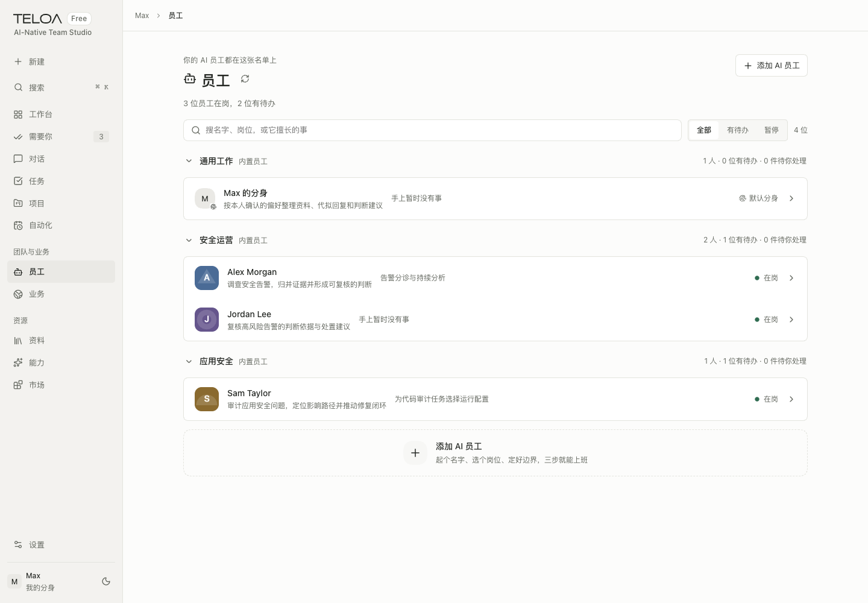Open 能力 in the sidebar
Screen dimensions: 868x603
(x=61, y=363)
